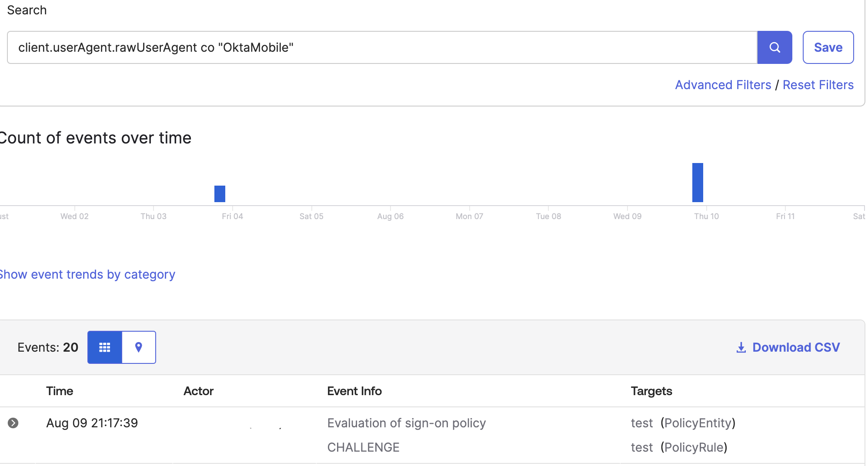Click the chevron on the Aug 09 event row
The image size is (868, 466).
(x=13, y=423)
